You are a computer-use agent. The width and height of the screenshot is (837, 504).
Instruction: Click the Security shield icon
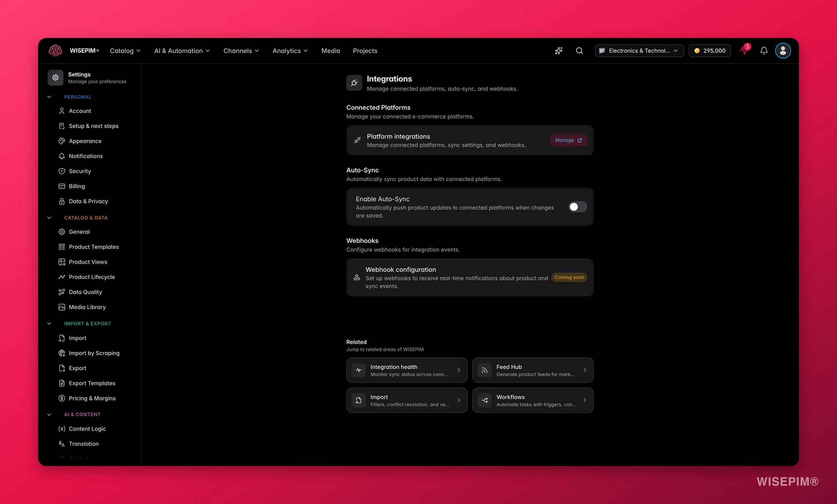point(62,171)
